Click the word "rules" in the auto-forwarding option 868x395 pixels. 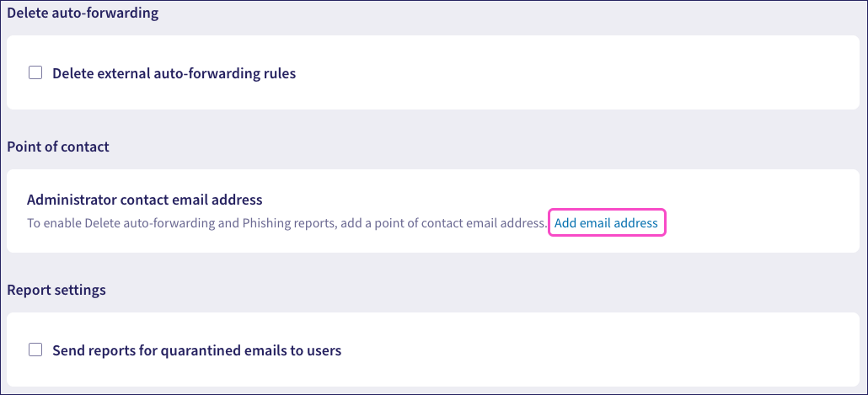coord(278,73)
